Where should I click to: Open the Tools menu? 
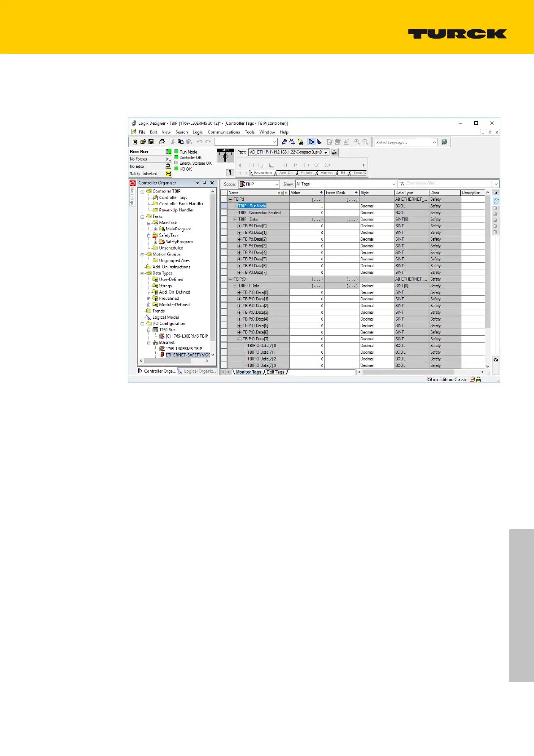click(x=249, y=132)
